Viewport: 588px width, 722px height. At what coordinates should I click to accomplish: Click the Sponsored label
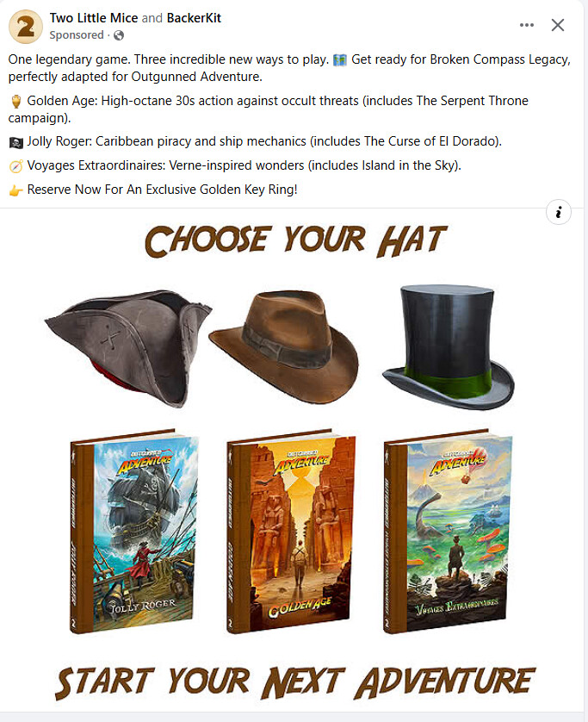coord(77,35)
